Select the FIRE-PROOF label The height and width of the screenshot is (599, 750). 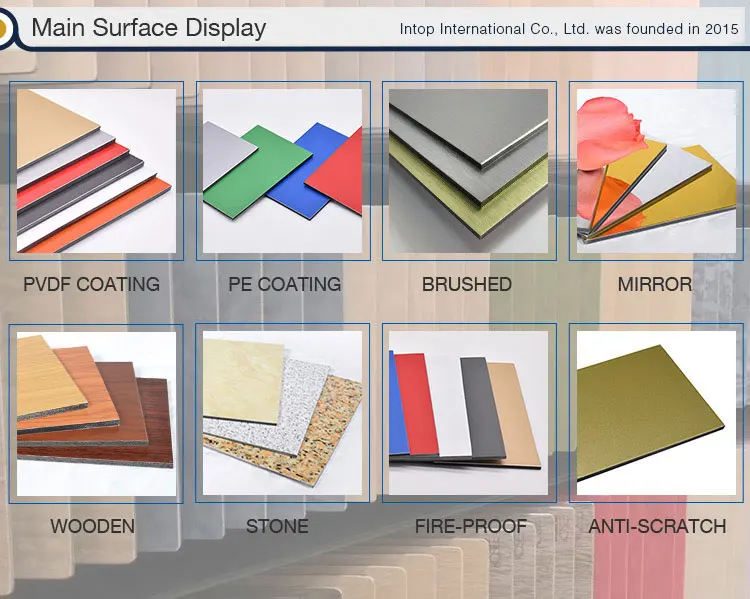[470, 526]
